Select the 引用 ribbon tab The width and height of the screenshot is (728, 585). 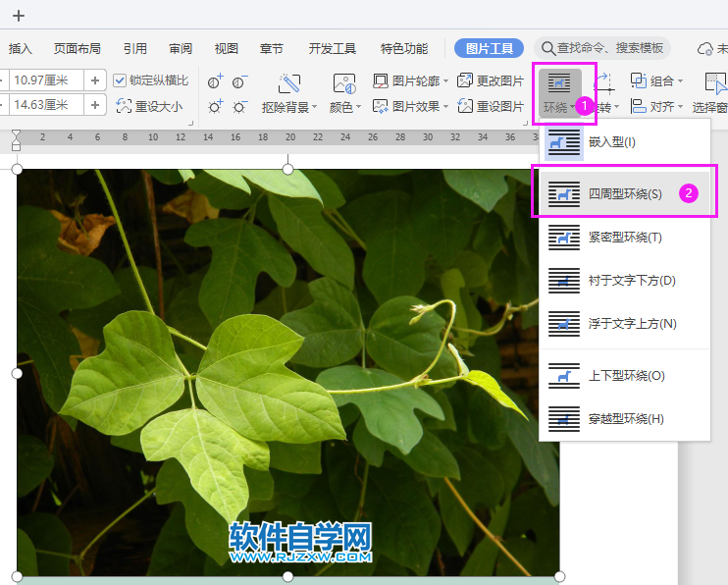pyautogui.click(x=135, y=48)
